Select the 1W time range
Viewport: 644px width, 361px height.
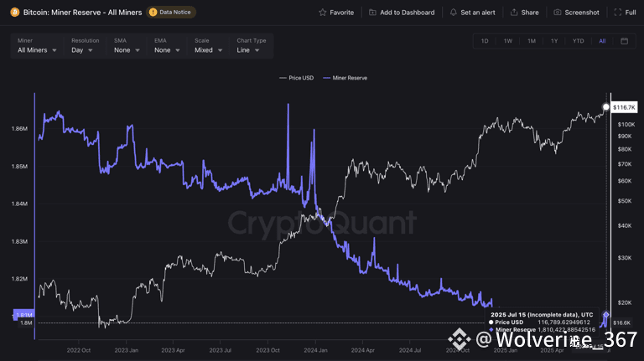coord(508,41)
